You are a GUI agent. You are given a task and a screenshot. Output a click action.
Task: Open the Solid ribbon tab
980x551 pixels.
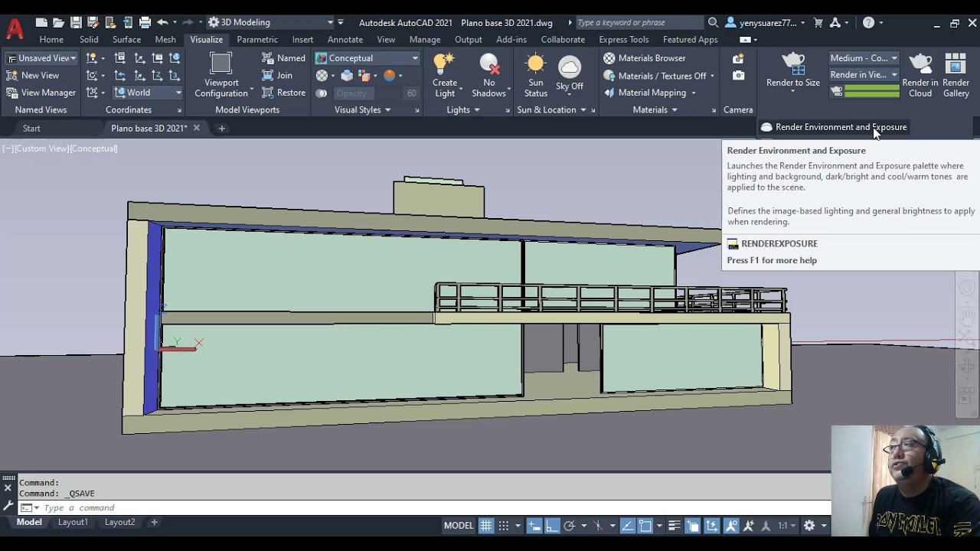coord(89,40)
